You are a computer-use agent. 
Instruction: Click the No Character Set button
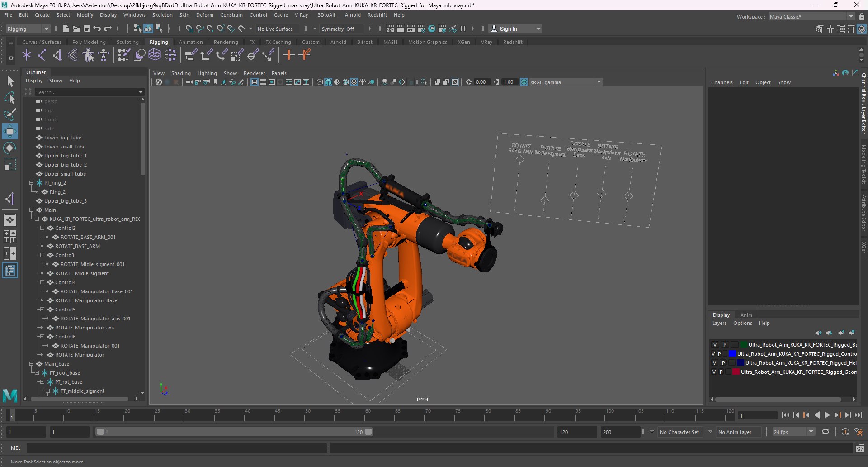coord(679,432)
